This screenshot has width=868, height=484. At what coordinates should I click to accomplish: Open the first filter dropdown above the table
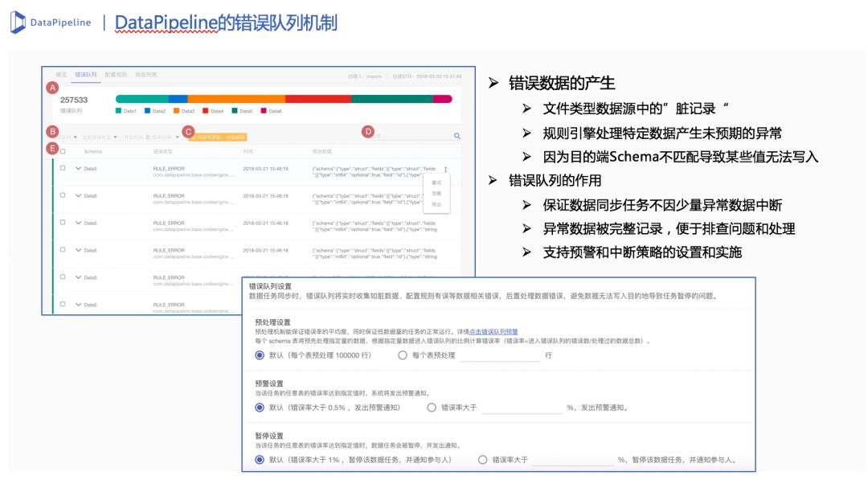(x=67, y=137)
